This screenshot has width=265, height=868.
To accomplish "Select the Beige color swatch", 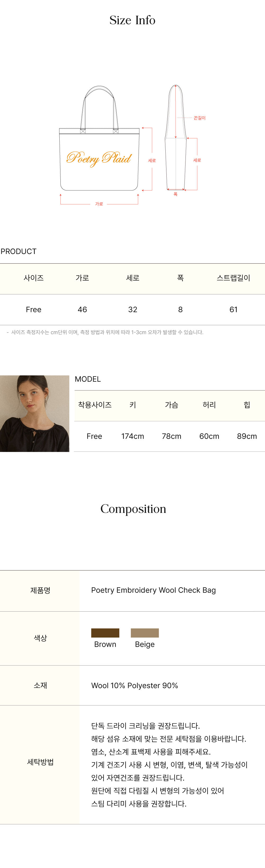I will click(x=145, y=633).
